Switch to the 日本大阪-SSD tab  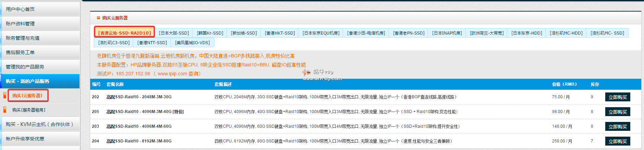coord(174,33)
